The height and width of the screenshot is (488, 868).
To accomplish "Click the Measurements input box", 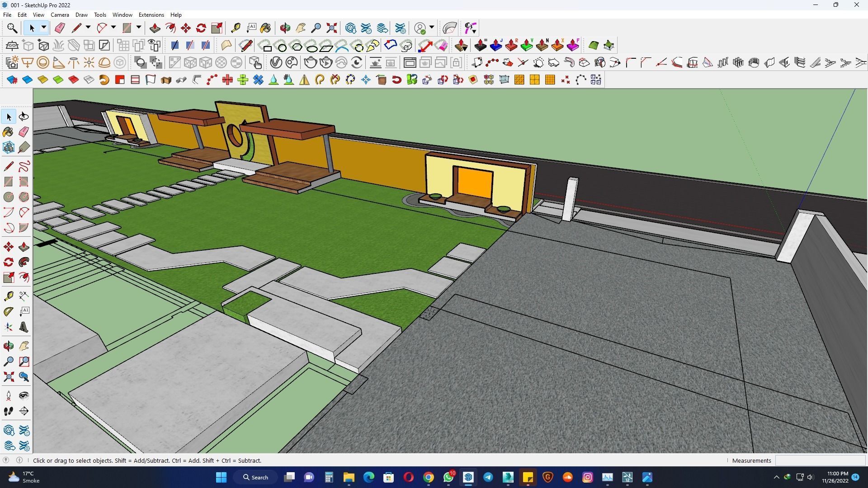I will pyautogui.click(x=820, y=460).
